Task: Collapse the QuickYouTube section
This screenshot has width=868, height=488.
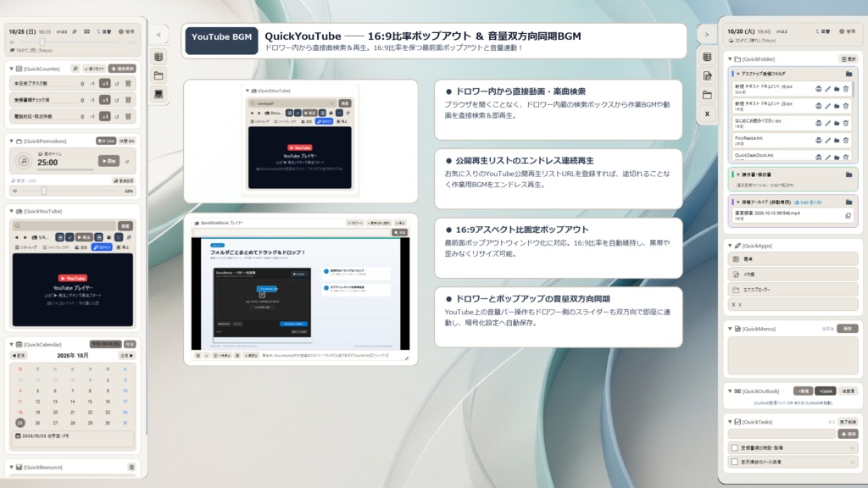Action: pos(12,211)
